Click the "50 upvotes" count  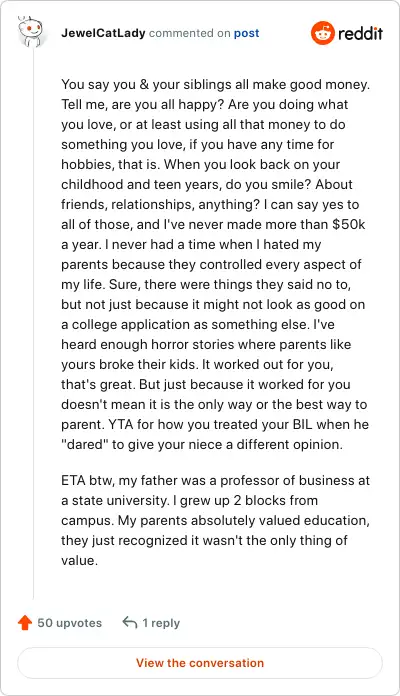coord(70,623)
